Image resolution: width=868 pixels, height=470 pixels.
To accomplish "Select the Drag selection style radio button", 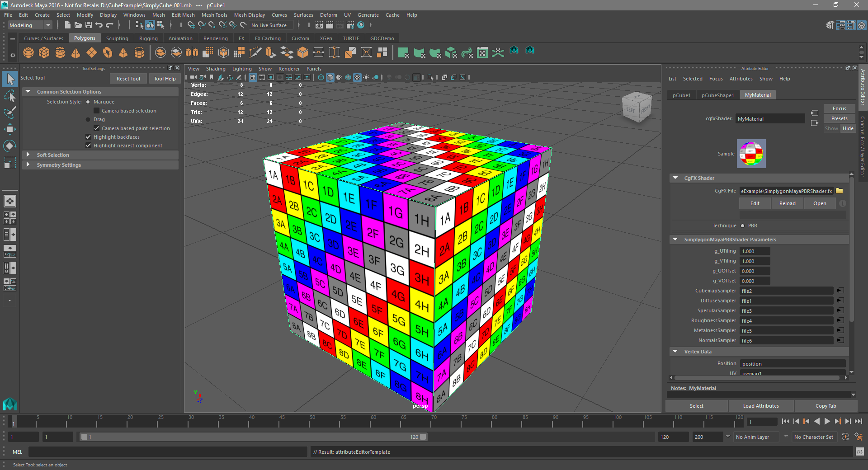I will (x=89, y=119).
